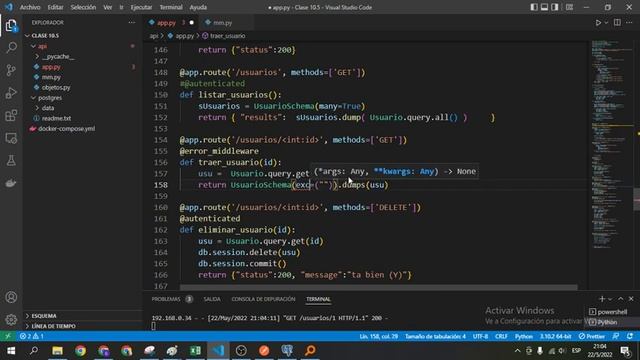640x360 pixels.
Task: Add a new terminal with plus icon
Action: coord(602,299)
